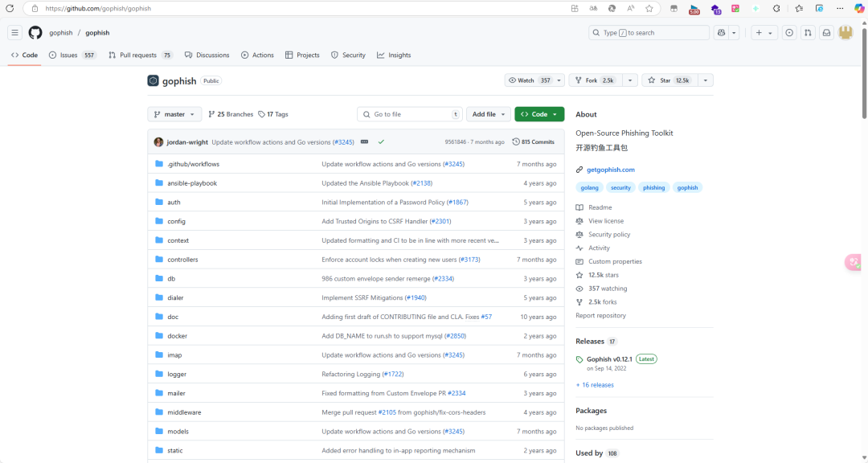Open 25 Branches link
Viewport: 868px width, 463px height.
(231, 114)
